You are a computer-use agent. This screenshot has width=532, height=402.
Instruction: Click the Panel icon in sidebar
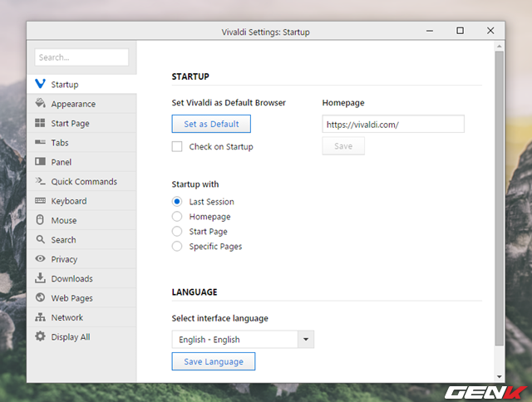tap(40, 162)
